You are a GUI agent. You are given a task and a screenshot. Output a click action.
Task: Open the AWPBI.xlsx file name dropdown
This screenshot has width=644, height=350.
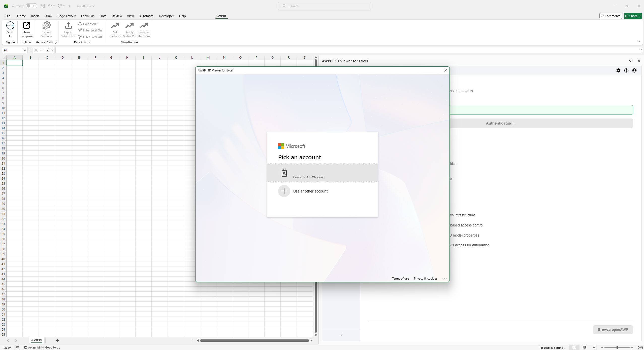(x=93, y=6)
